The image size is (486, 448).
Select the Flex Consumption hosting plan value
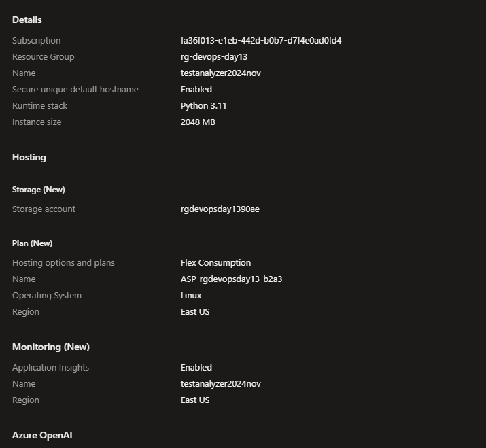click(215, 263)
